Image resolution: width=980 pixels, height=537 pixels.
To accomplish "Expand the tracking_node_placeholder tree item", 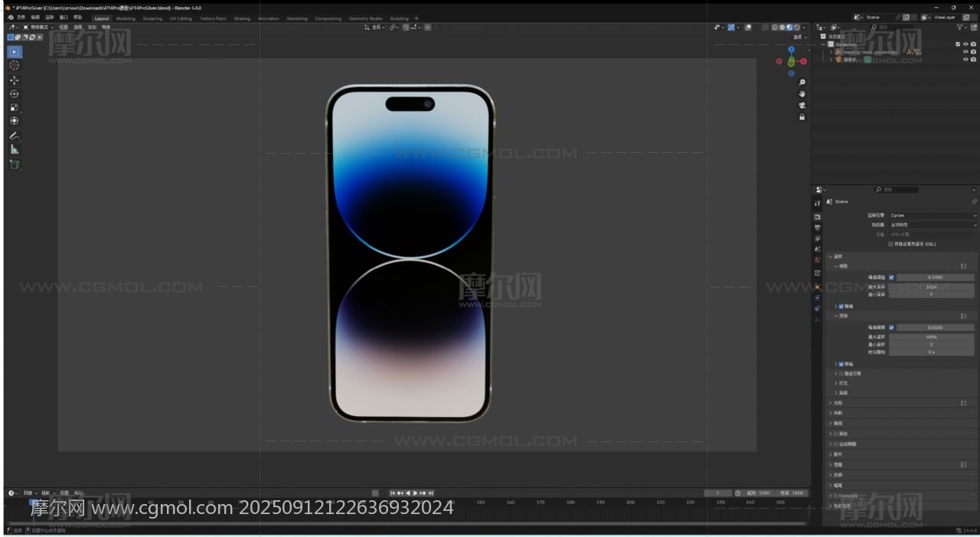I will click(x=830, y=52).
